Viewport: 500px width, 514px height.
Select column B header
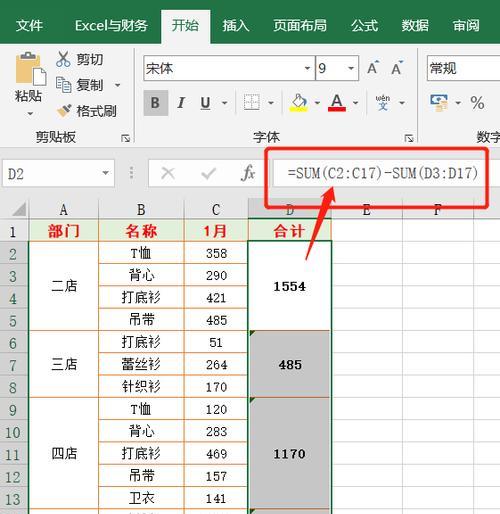pyautogui.click(x=141, y=210)
